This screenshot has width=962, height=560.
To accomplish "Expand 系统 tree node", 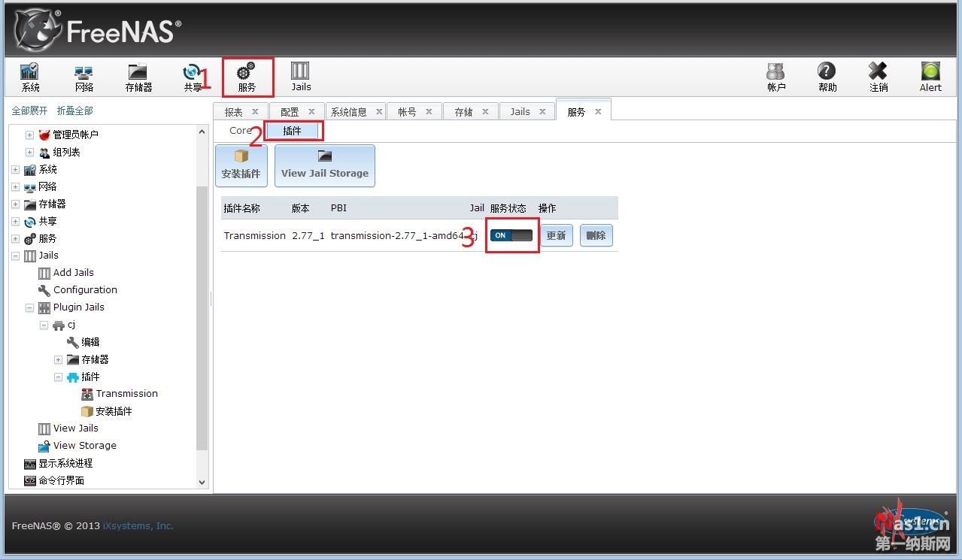I will (15, 169).
